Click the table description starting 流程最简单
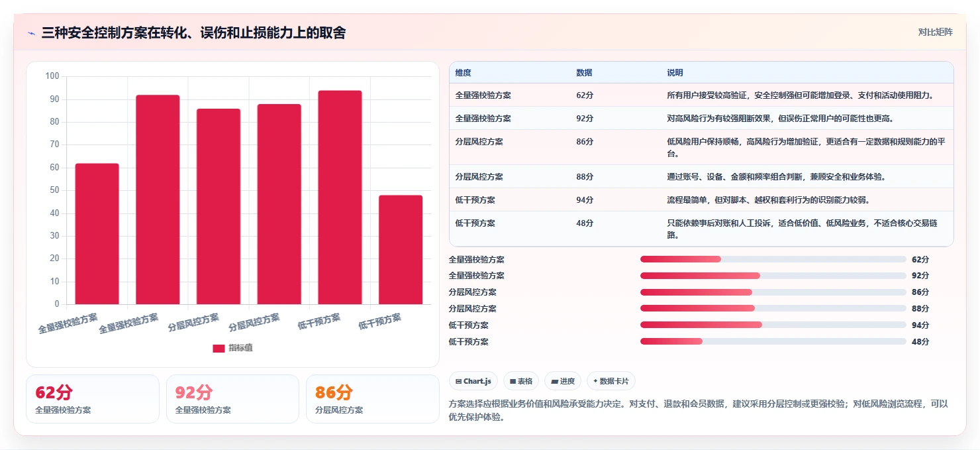 (768, 199)
